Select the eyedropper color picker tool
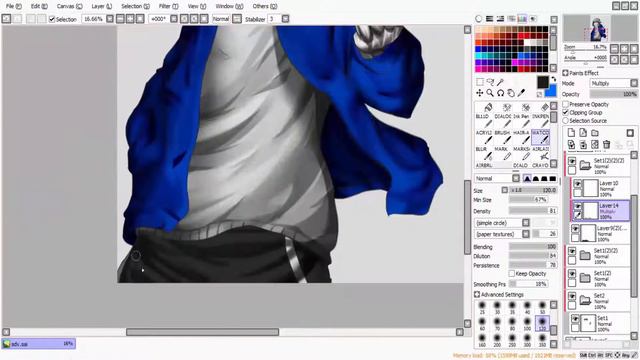This screenshot has width=640, height=360. [x=521, y=93]
